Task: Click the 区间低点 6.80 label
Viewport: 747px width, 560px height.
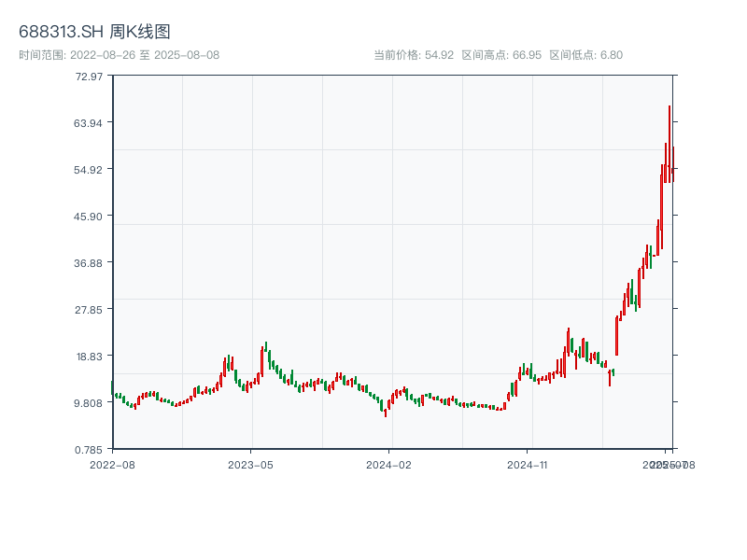Action: pyautogui.click(x=585, y=55)
